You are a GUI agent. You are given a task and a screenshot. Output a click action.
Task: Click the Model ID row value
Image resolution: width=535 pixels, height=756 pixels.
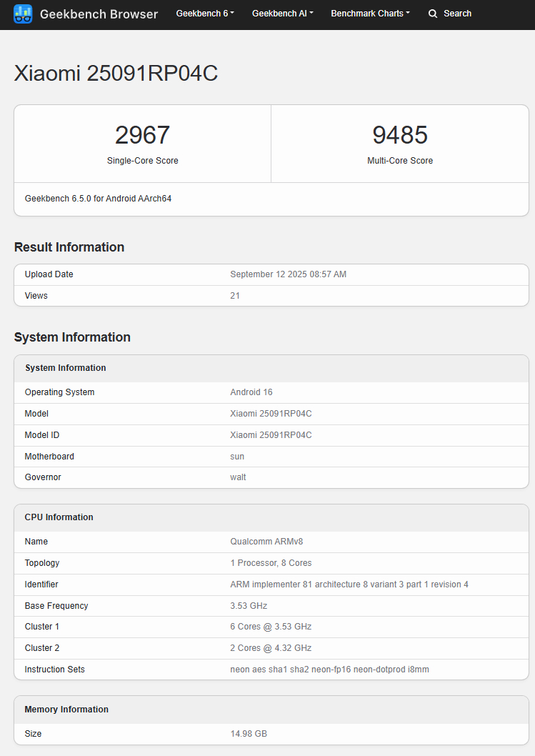click(x=271, y=435)
